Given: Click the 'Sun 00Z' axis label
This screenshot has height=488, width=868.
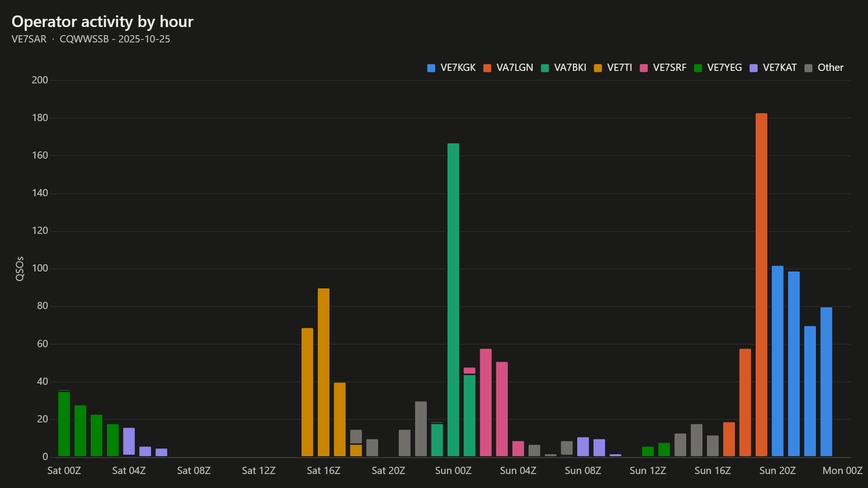Looking at the screenshot, I should [x=453, y=471].
